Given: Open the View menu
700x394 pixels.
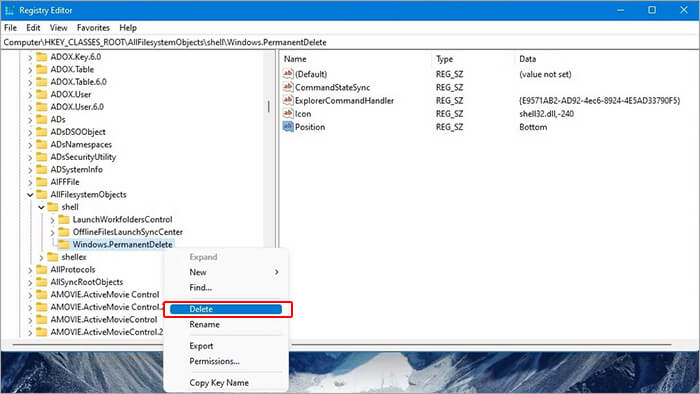Looking at the screenshot, I should point(58,28).
